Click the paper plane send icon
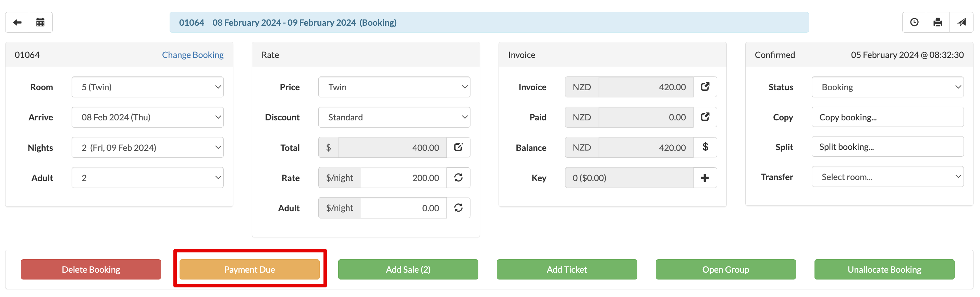The height and width of the screenshot is (297, 980). [x=961, y=23]
